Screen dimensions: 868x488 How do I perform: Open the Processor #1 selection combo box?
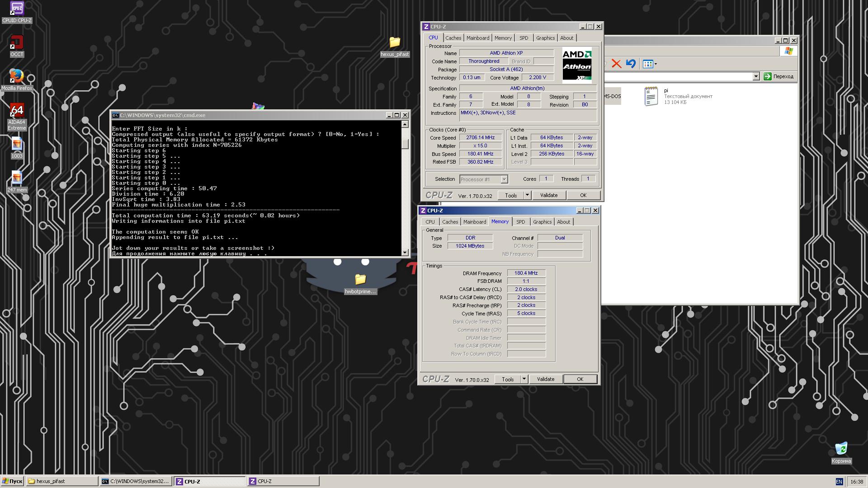[x=483, y=179]
